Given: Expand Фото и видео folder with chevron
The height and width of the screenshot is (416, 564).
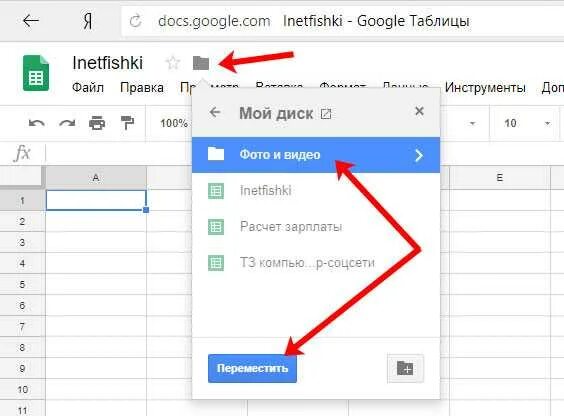Looking at the screenshot, I should (419, 155).
